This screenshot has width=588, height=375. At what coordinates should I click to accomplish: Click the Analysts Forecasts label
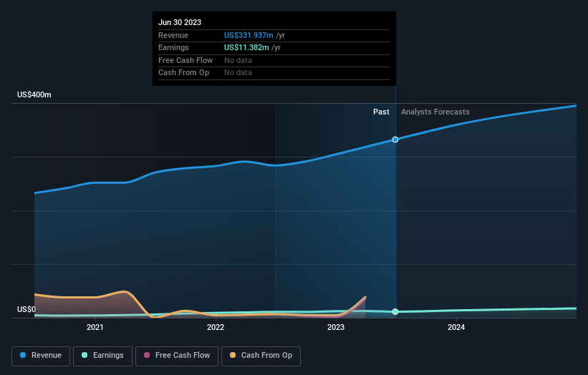click(435, 112)
